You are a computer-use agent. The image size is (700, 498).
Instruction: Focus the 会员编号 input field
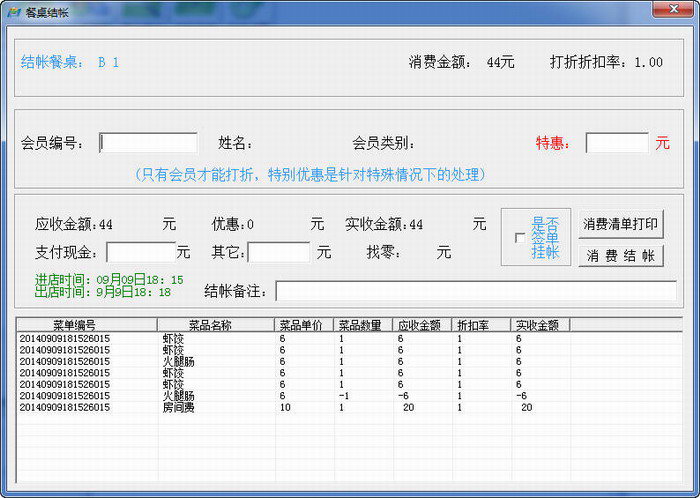(148, 143)
